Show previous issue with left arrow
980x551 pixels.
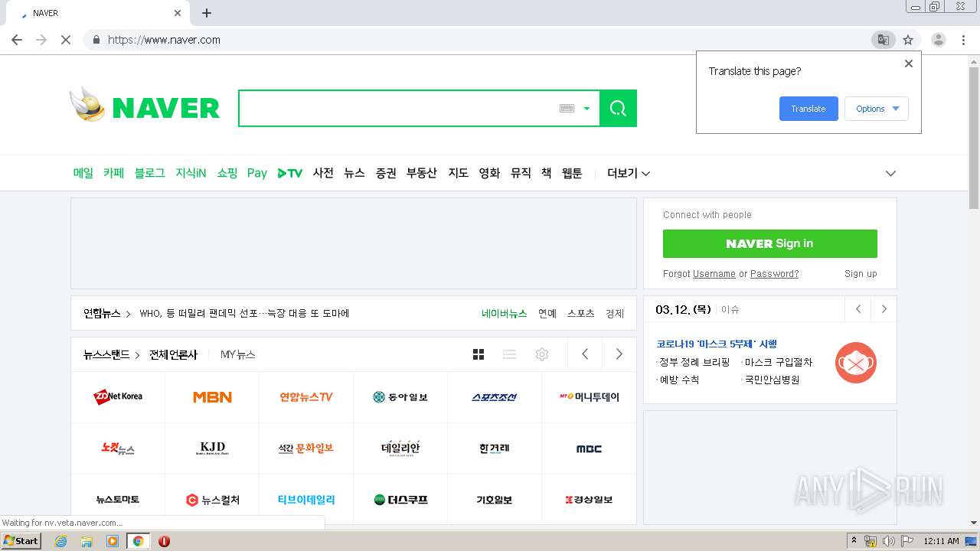click(858, 309)
